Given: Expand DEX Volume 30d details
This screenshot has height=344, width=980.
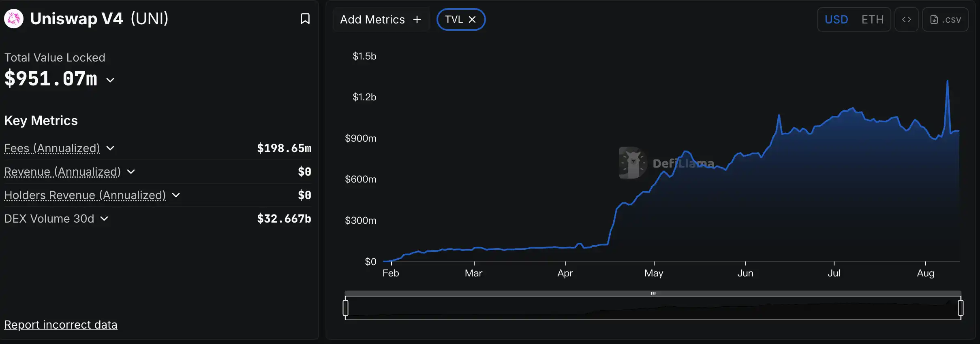Looking at the screenshot, I should pyautogui.click(x=104, y=219).
